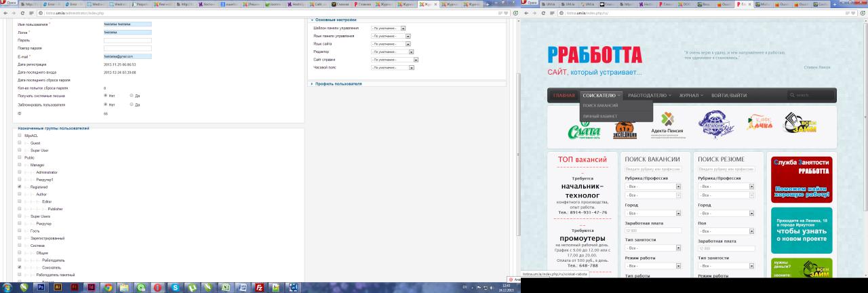Expand the Профиль пользователя section
Viewport: 868px width, 293px height.
coord(339,84)
